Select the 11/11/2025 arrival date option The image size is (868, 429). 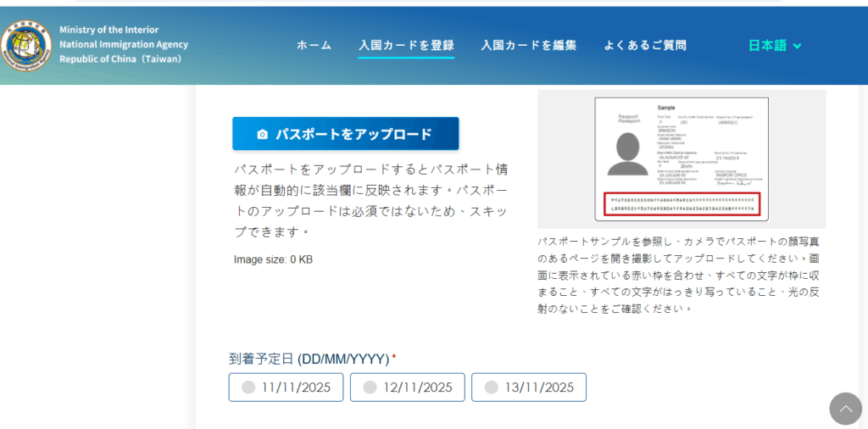tap(286, 387)
